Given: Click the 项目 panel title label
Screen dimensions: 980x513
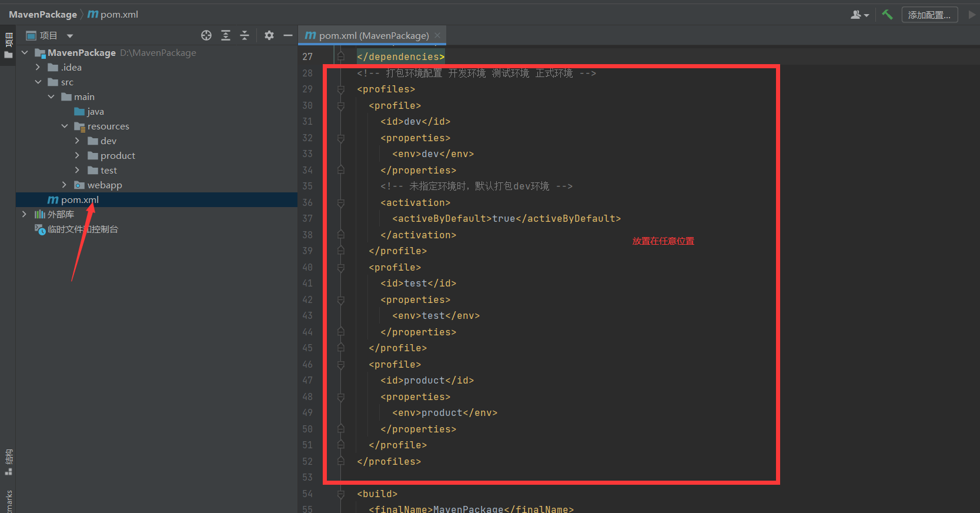Looking at the screenshot, I should tap(48, 36).
